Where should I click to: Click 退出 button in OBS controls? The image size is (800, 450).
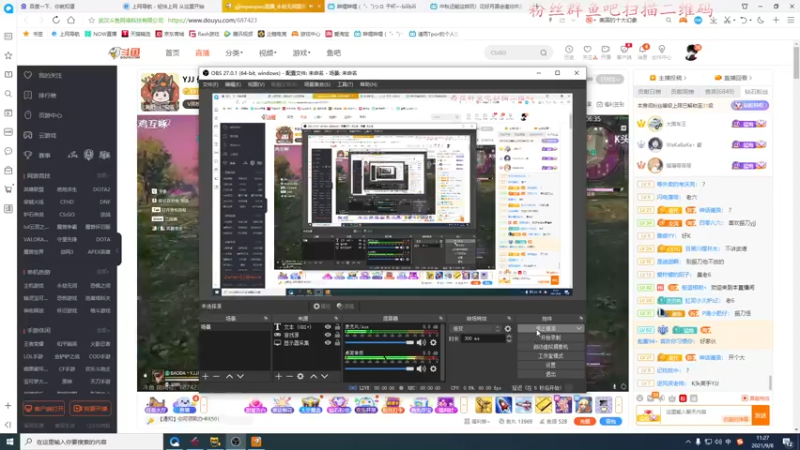551,374
